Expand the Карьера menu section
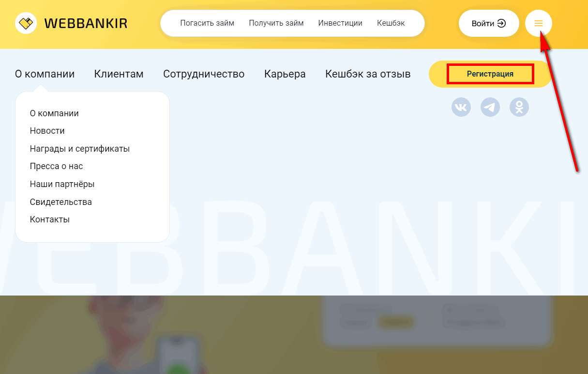Viewport: 588px width, 374px height. click(x=285, y=74)
